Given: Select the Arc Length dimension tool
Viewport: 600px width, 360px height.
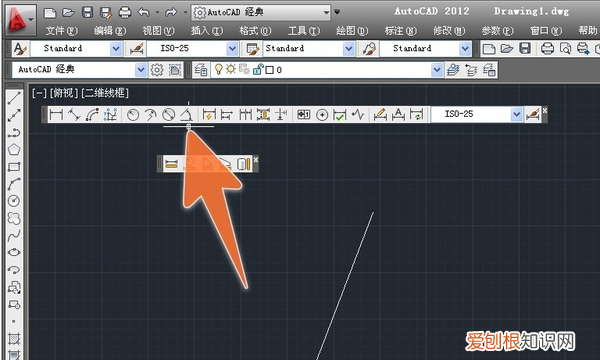Looking at the screenshot, I should pyautogui.click(x=92, y=114).
